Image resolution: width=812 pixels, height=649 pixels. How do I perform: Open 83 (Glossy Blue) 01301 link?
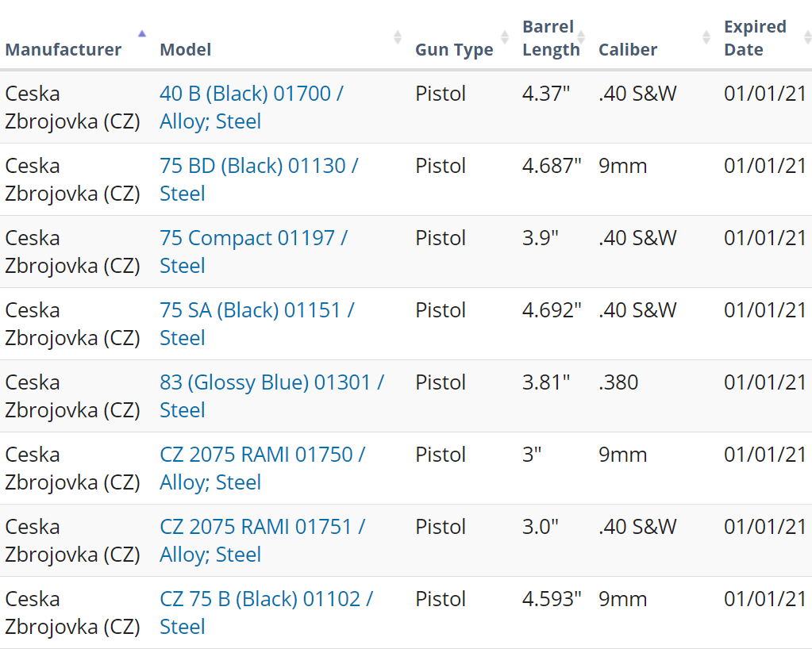coord(272,396)
